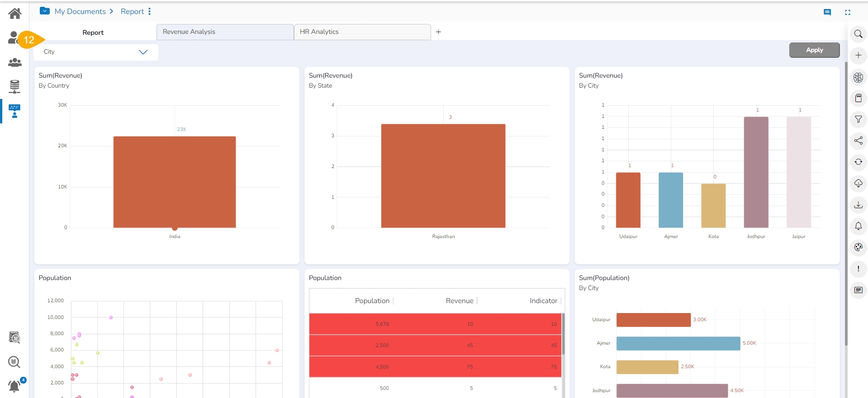The width and height of the screenshot is (868, 398).
Task: Open the data store icon in sidebar
Action: click(14, 86)
